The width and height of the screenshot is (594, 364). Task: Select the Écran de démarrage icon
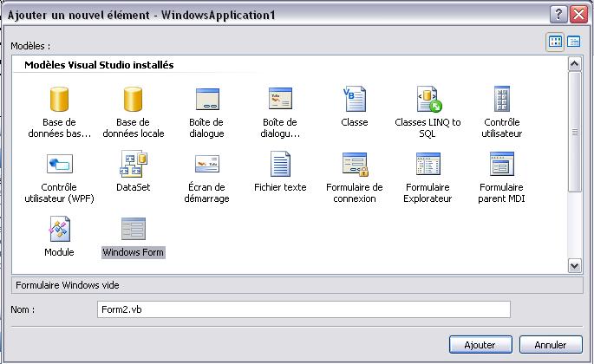[207, 164]
